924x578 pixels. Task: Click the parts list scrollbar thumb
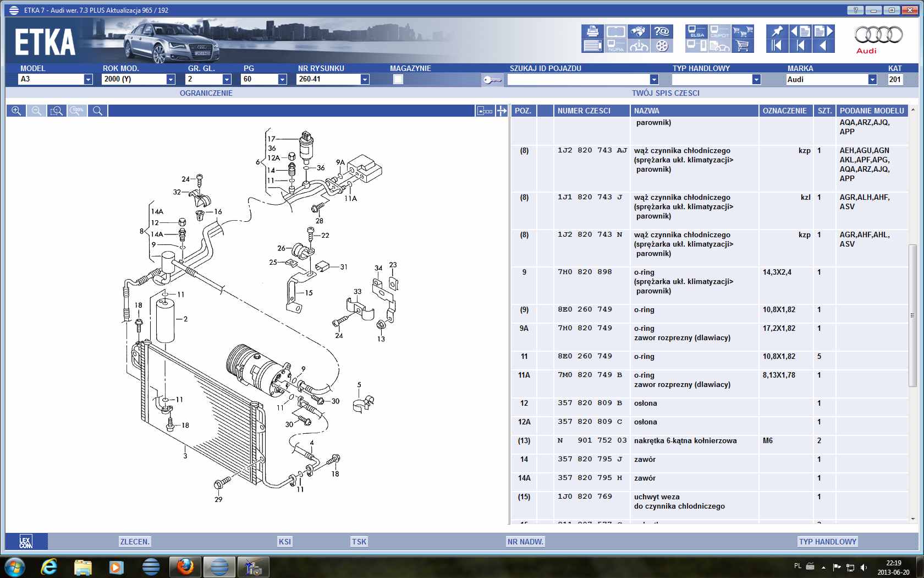(912, 315)
